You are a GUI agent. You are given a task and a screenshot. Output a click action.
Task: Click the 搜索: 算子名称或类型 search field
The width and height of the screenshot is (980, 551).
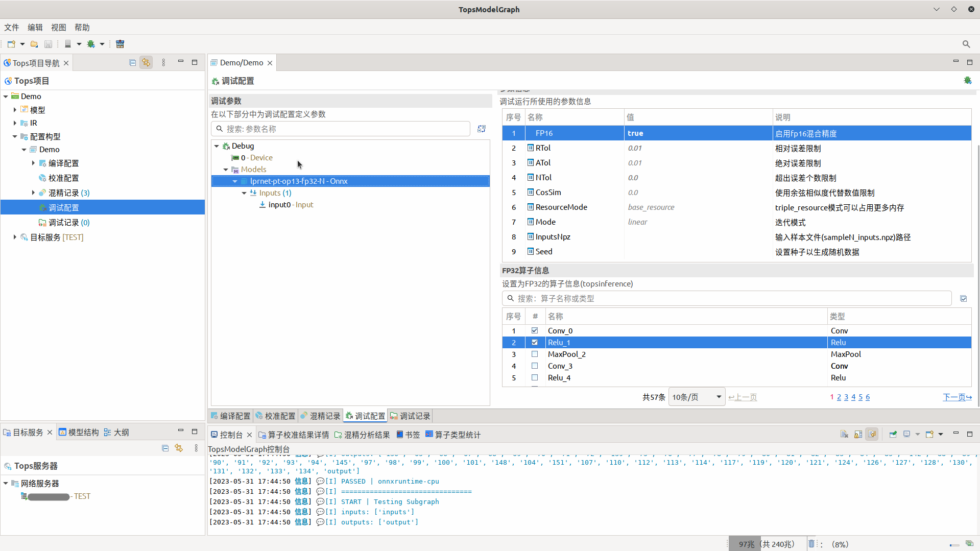pyautogui.click(x=727, y=298)
